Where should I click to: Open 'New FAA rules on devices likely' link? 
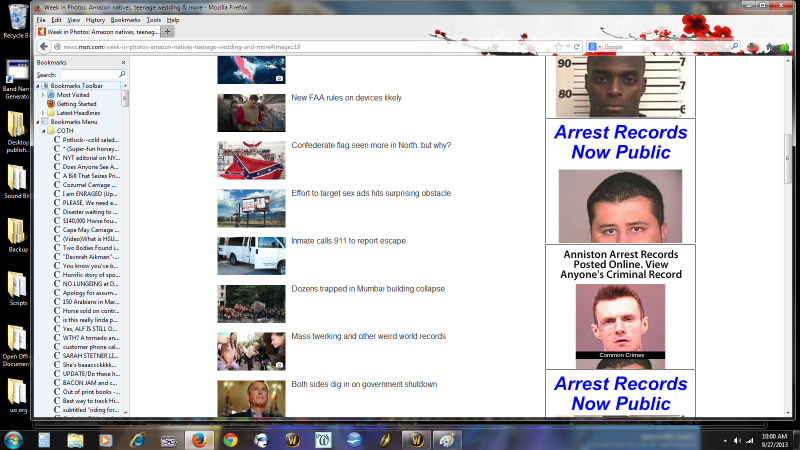[346, 98]
